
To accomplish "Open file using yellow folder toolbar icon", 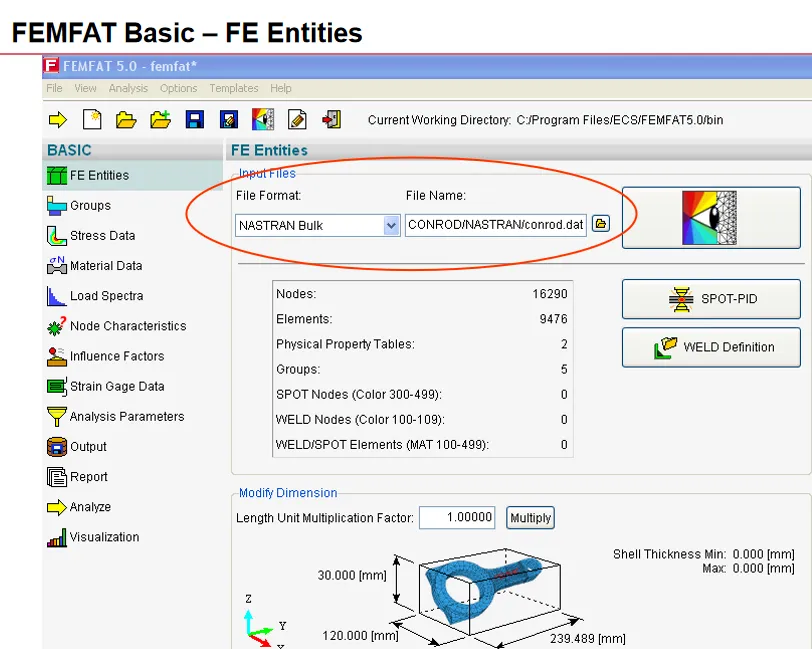I will click(x=126, y=120).
